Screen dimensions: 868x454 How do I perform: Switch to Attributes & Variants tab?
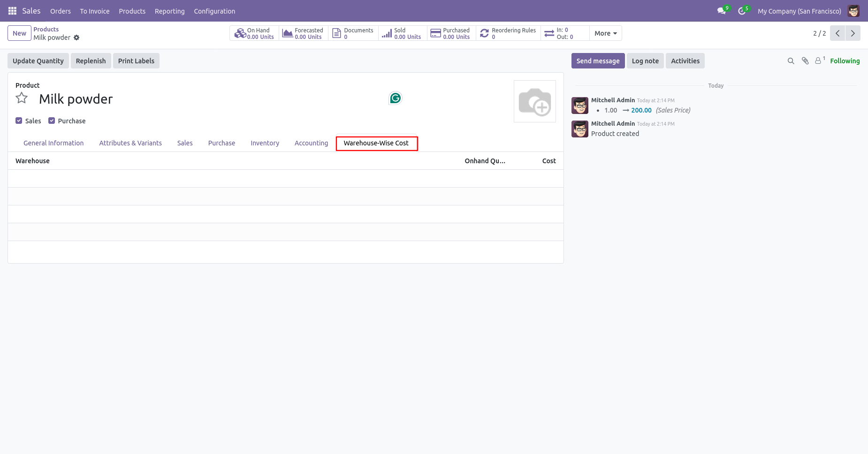130,143
